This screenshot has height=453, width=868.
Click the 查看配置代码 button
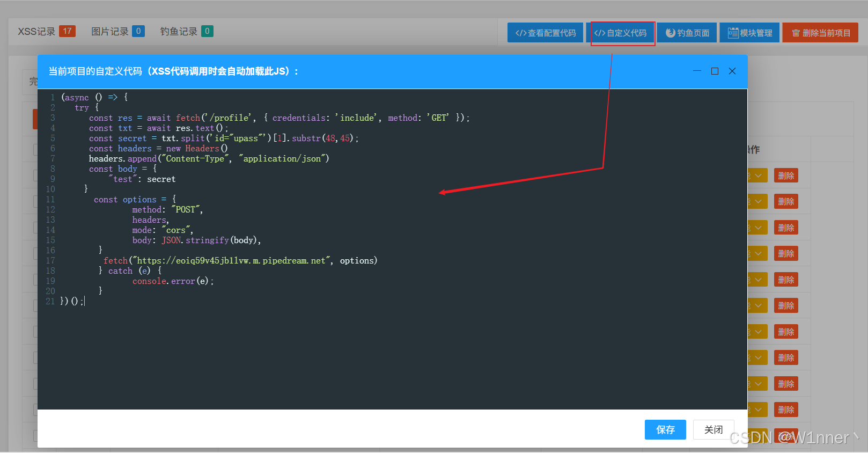545,33
